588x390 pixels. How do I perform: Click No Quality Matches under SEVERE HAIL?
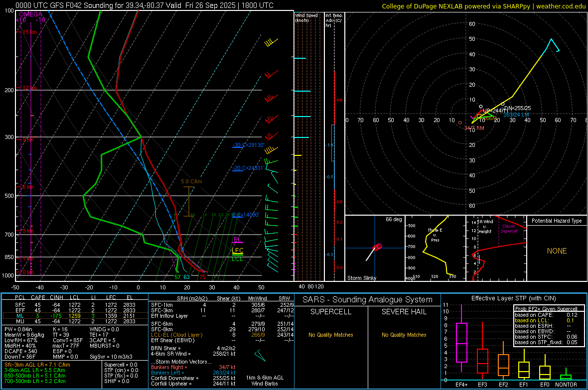click(404, 335)
